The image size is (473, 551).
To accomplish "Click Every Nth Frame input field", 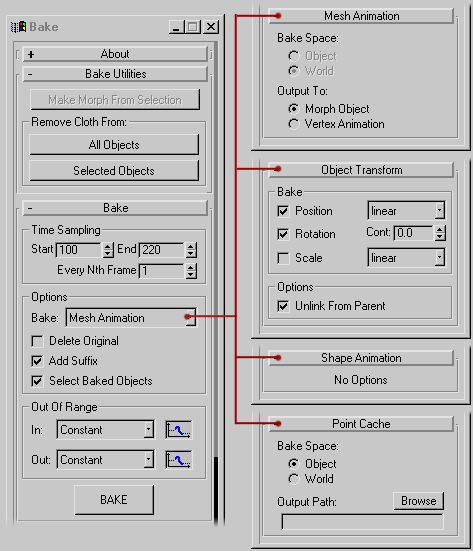I will point(162,271).
